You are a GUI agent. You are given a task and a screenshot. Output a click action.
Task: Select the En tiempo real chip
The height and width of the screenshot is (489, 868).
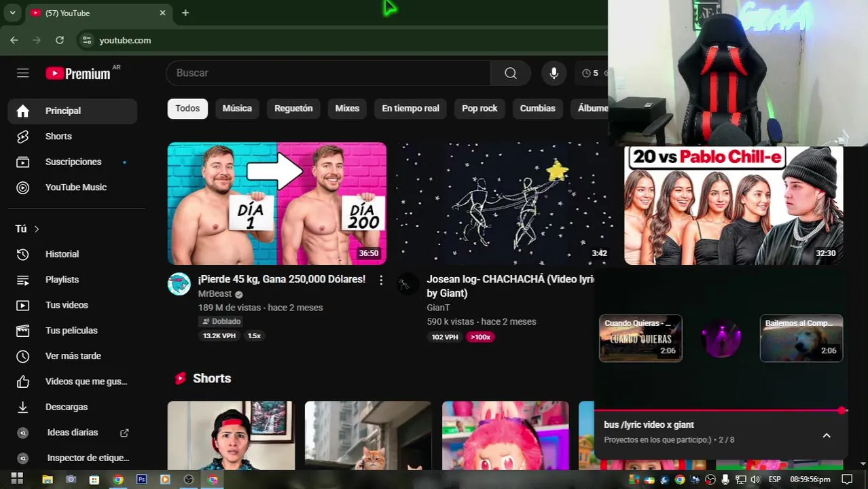[x=410, y=108]
